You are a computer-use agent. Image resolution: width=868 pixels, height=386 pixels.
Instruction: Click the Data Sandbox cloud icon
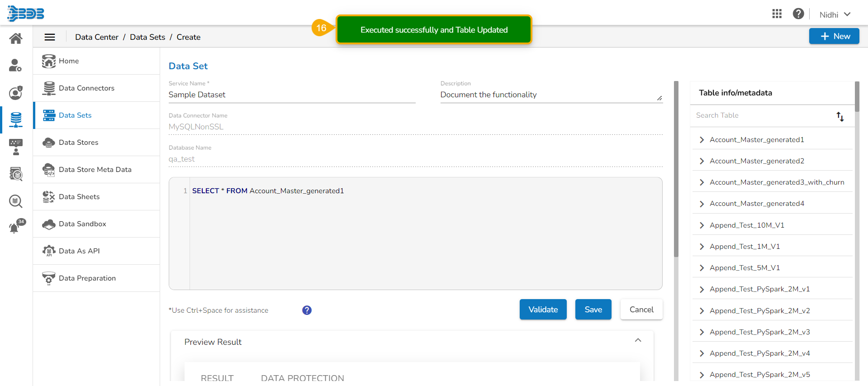click(49, 224)
